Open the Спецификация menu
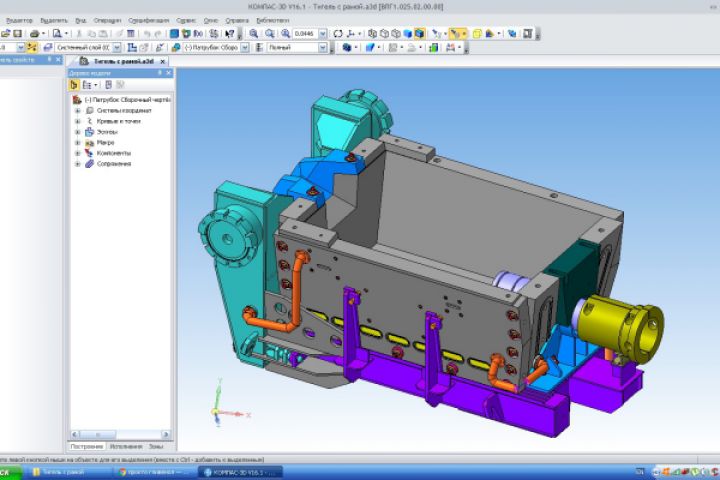 pos(149,21)
